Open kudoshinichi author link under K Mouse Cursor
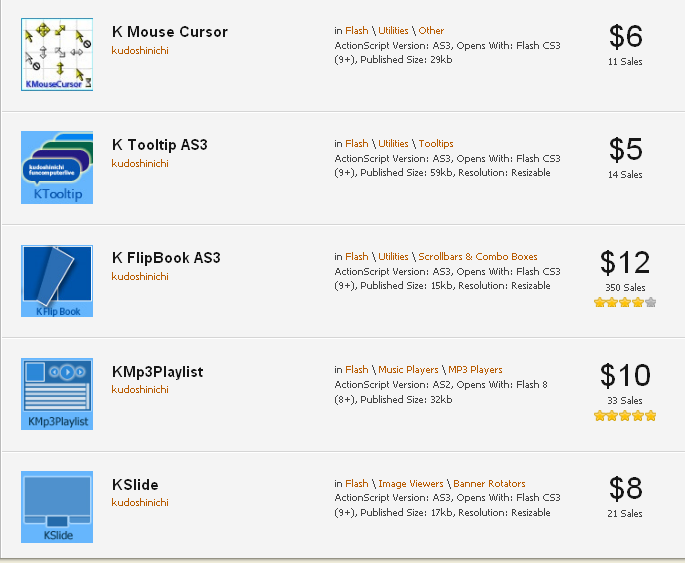 tap(140, 50)
